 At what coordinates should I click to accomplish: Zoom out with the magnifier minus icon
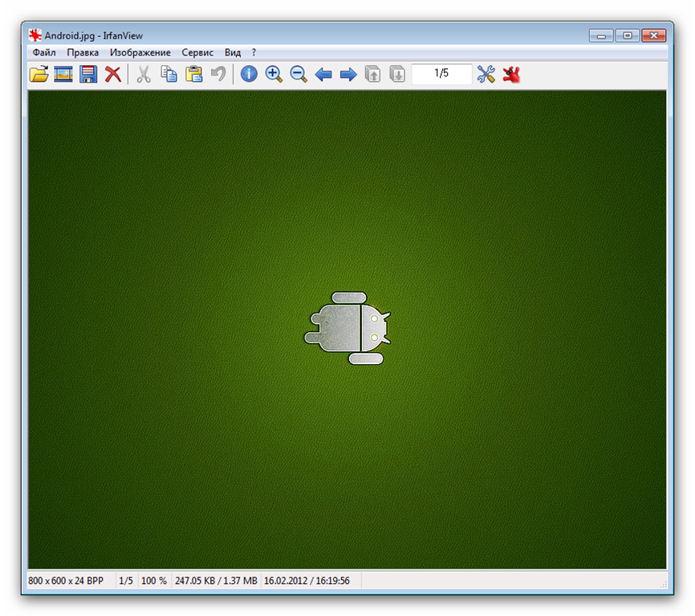tap(299, 75)
